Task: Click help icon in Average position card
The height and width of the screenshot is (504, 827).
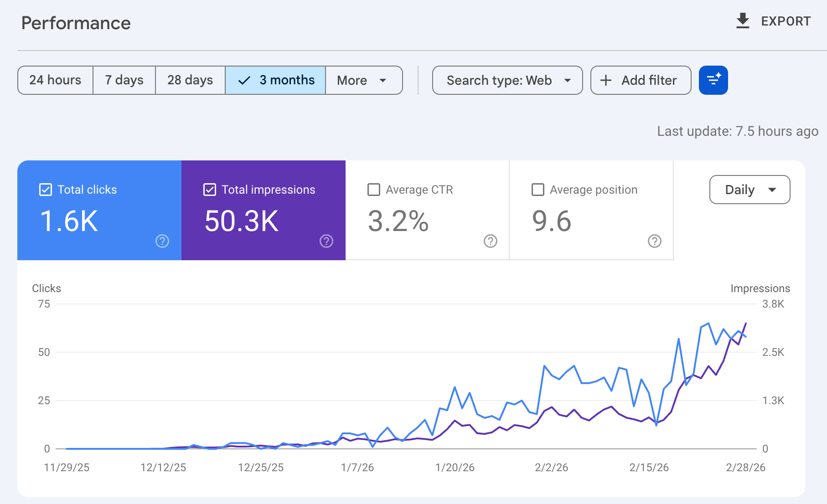Action: [655, 241]
